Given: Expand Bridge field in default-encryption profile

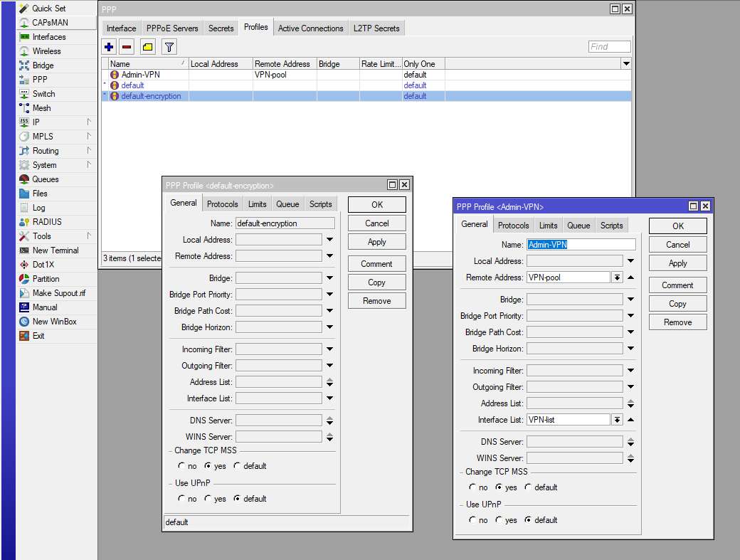Looking at the screenshot, I should pos(330,278).
